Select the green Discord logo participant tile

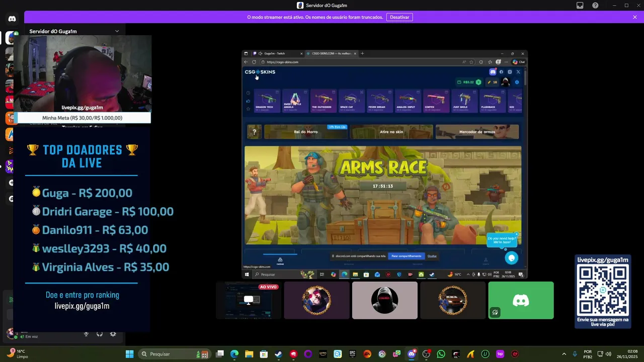[521, 300]
